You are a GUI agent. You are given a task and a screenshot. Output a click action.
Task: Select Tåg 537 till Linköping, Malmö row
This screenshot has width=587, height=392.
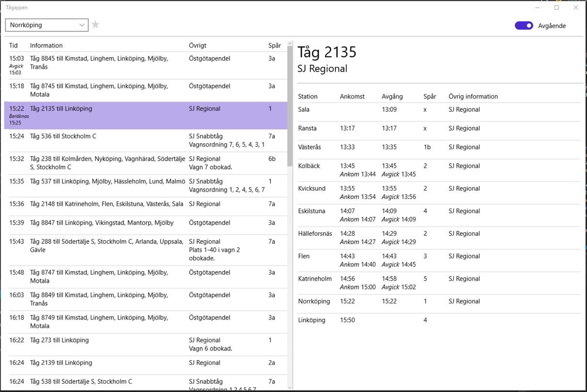pos(145,186)
